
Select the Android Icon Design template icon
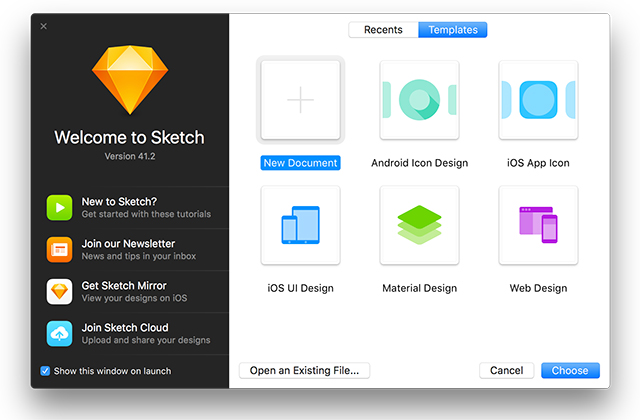pos(419,100)
